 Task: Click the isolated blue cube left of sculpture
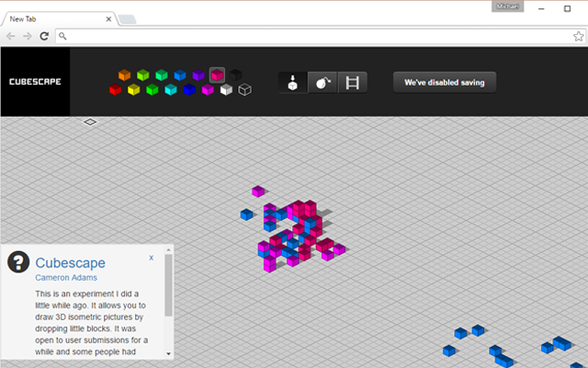(246, 214)
